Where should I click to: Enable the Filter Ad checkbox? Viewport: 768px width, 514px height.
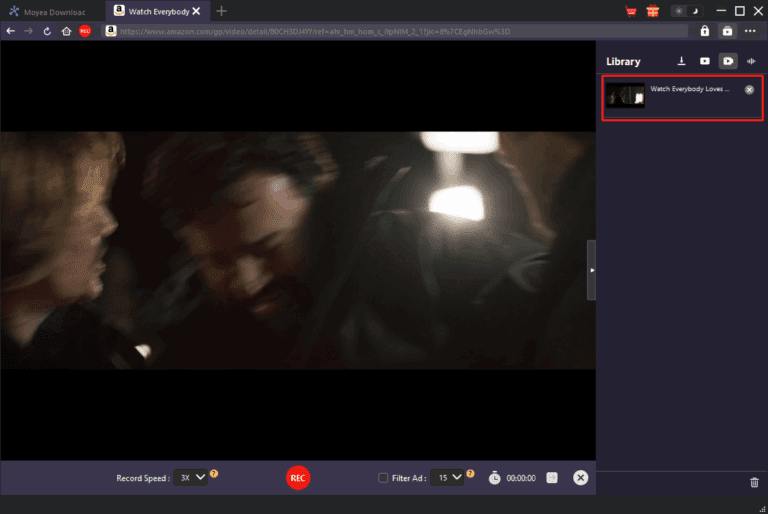coord(384,478)
